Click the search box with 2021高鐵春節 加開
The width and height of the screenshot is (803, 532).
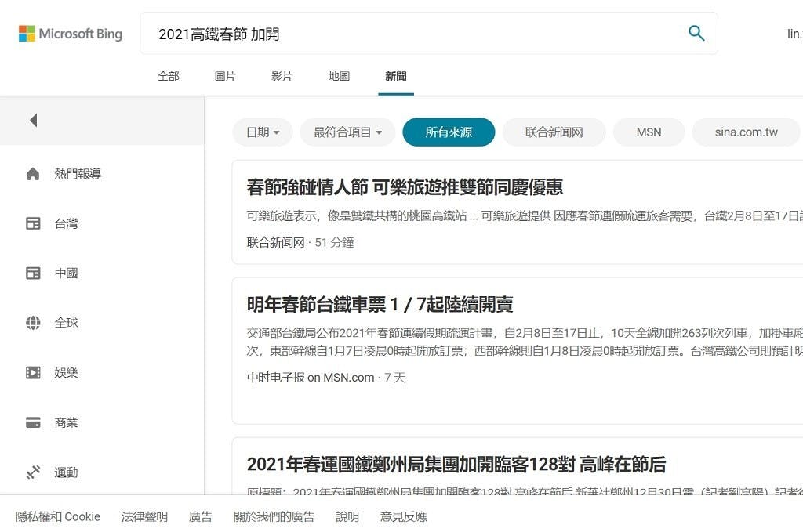(429, 34)
